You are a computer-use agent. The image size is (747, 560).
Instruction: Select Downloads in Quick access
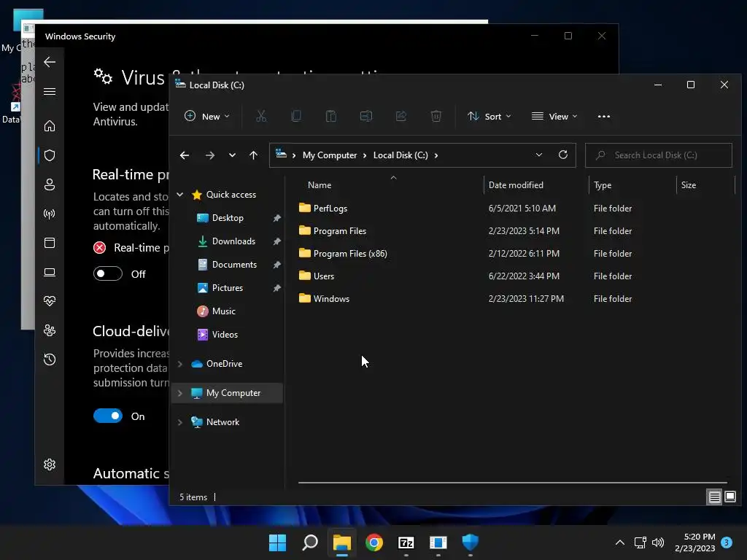[x=233, y=241]
